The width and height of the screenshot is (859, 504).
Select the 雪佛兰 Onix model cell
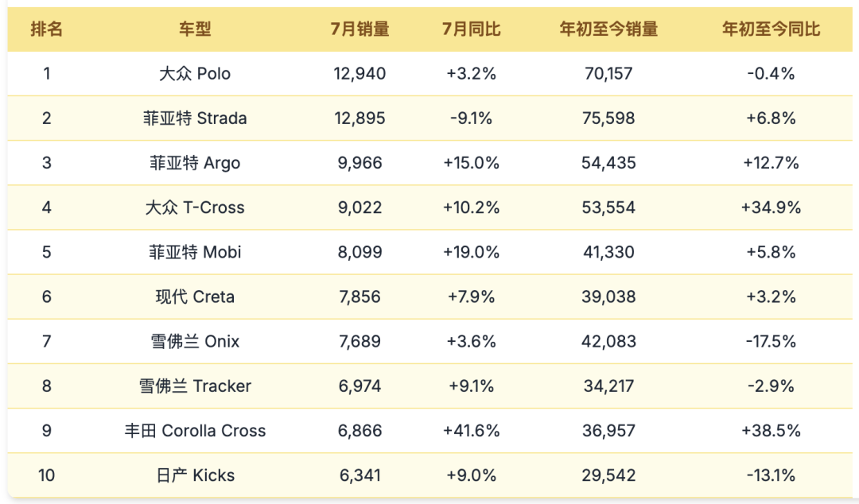point(195,341)
